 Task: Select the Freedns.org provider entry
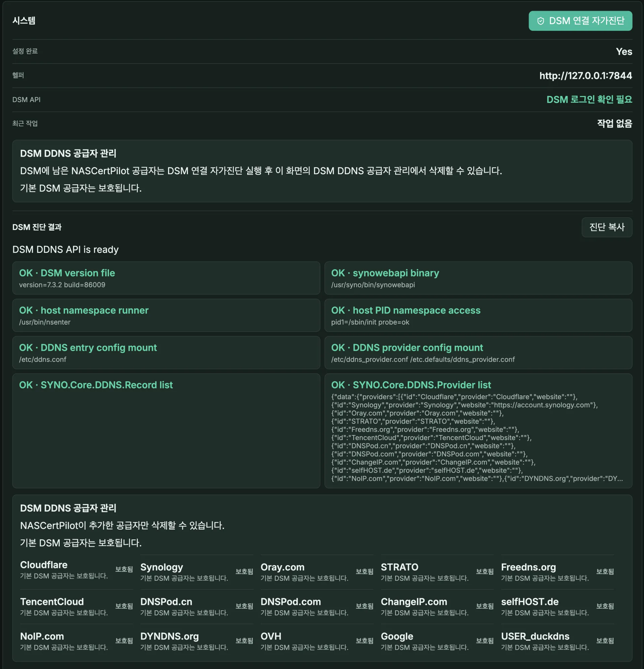point(557,572)
